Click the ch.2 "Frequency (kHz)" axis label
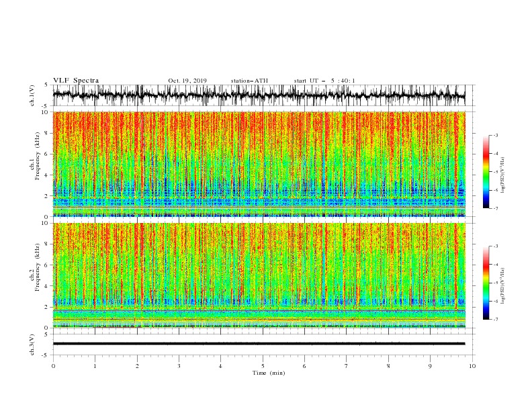The width and height of the screenshot is (532, 411). tap(37, 267)
